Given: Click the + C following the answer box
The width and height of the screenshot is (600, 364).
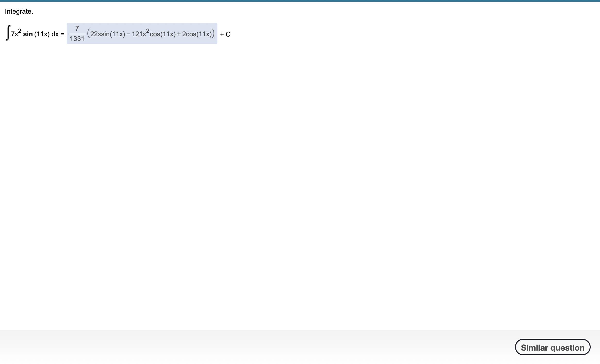Looking at the screenshot, I should point(225,34).
